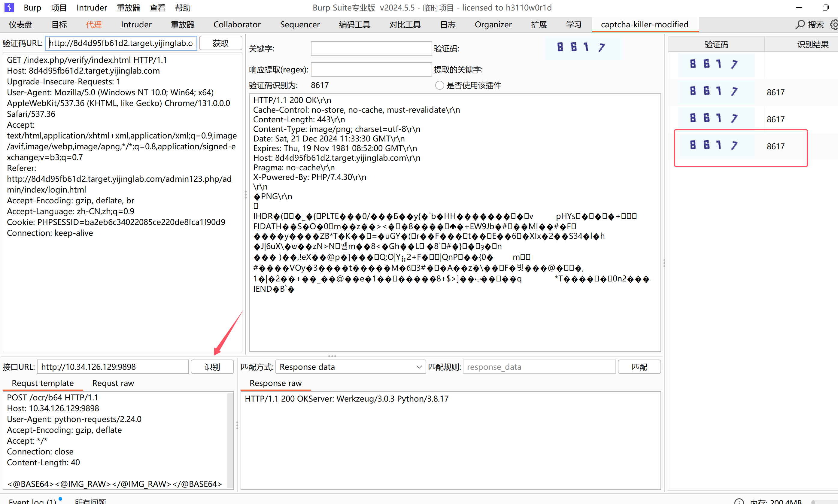Switch to the Intruder tool tab
838x504 pixels.
[x=136, y=24]
